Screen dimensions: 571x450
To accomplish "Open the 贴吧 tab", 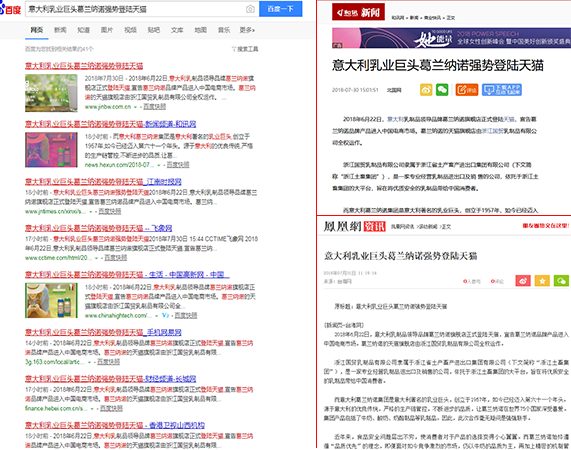I will pyautogui.click(x=154, y=30).
